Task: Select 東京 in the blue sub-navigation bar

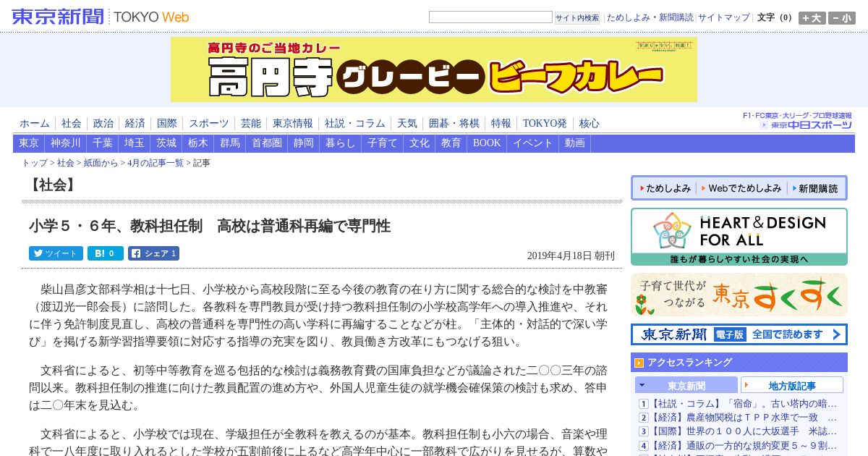Action: pyautogui.click(x=29, y=143)
